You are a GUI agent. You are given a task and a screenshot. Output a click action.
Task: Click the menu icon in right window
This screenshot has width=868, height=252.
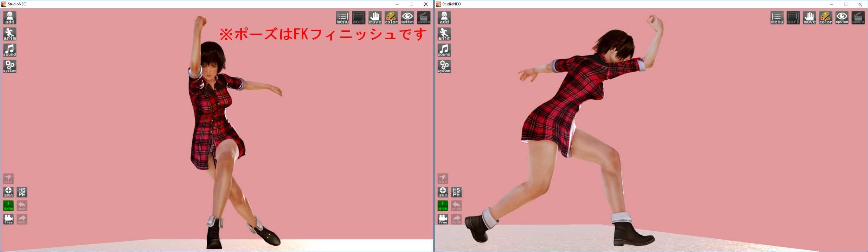point(777,18)
